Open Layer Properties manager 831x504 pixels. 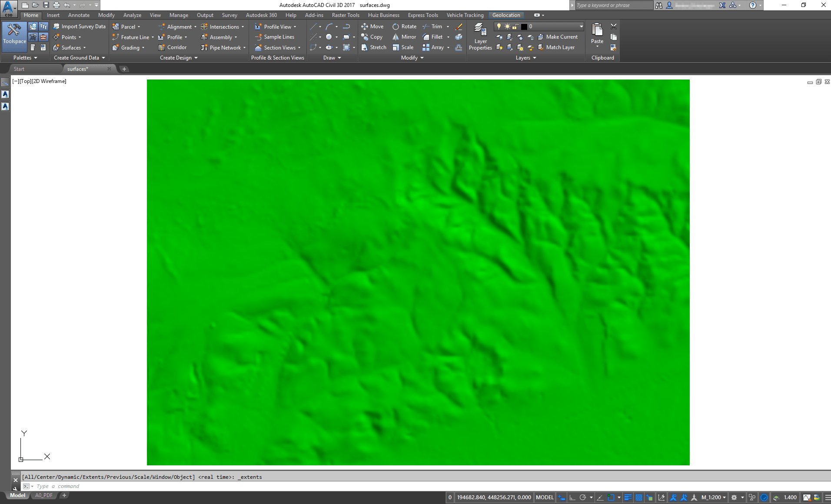[480, 37]
